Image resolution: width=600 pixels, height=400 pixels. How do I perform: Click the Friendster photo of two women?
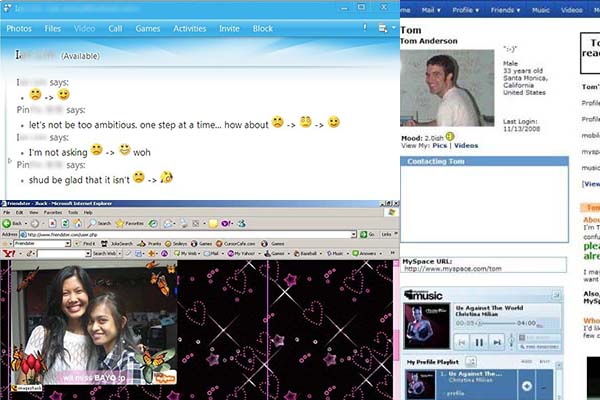coord(94,323)
